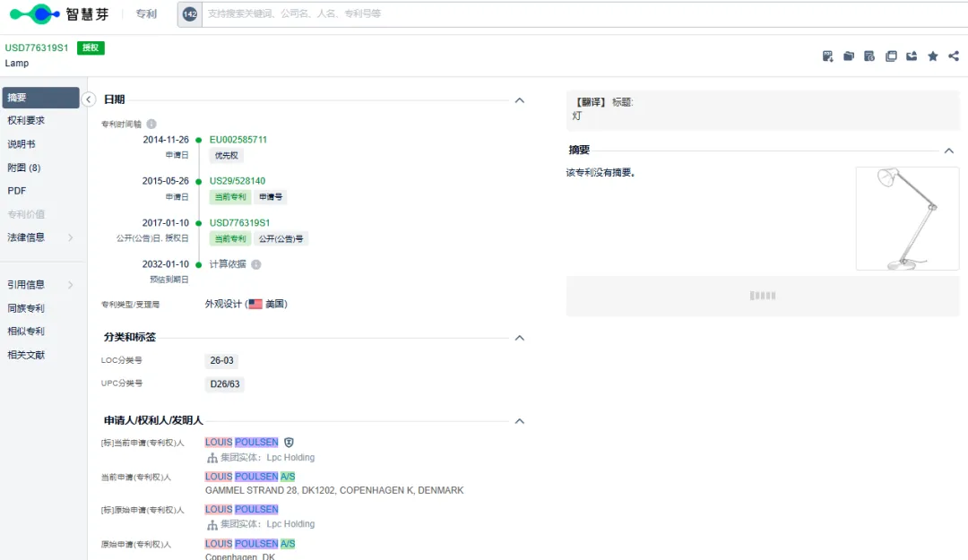The width and height of the screenshot is (968, 560).
Task: Open the EU002585711 priority link
Action: pyautogui.click(x=238, y=140)
